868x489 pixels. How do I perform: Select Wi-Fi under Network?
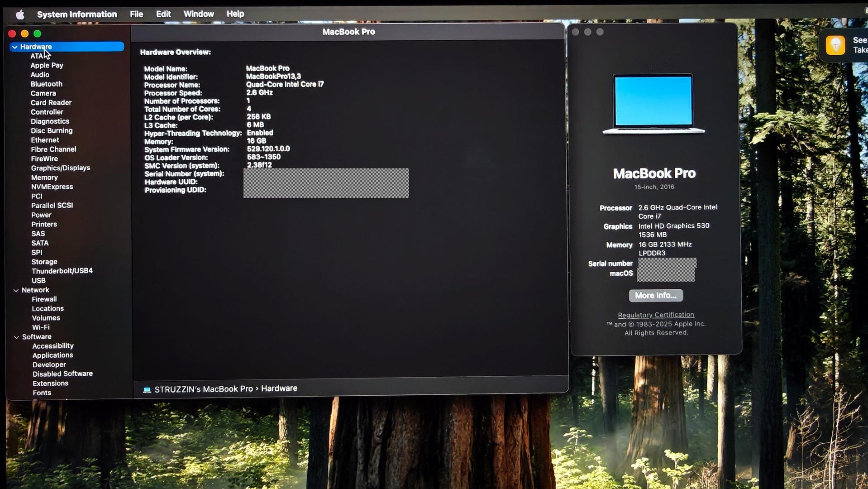[41, 327]
